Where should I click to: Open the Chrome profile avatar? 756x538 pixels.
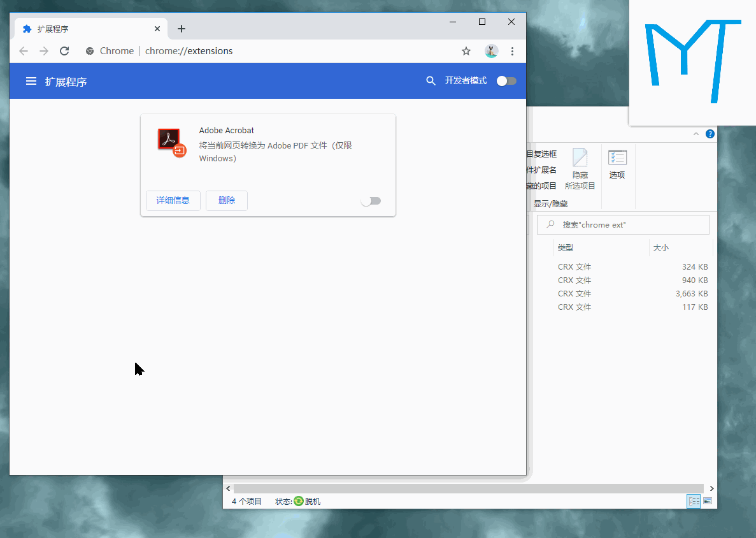coord(491,51)
